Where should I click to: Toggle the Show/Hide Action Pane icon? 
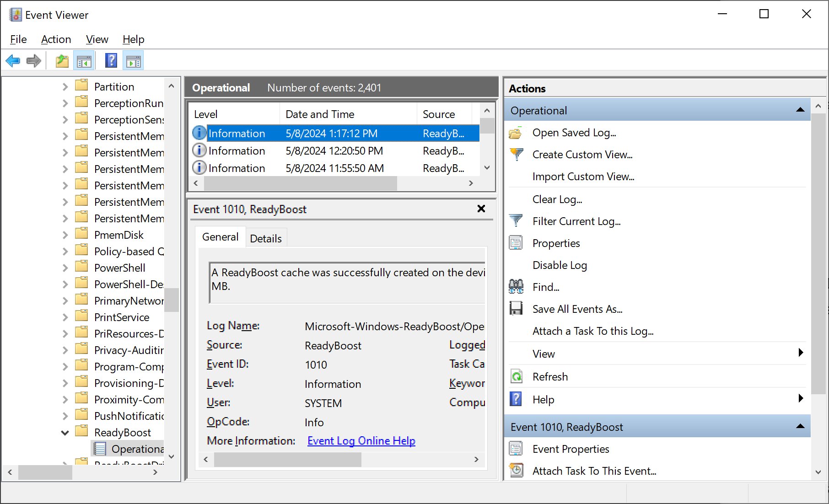click(x=134, y=61)
